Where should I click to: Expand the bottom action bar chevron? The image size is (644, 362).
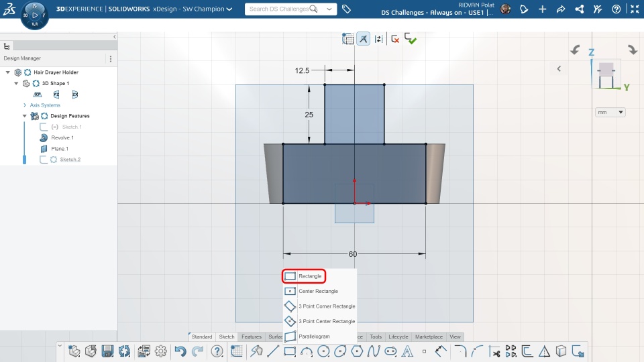60,346
